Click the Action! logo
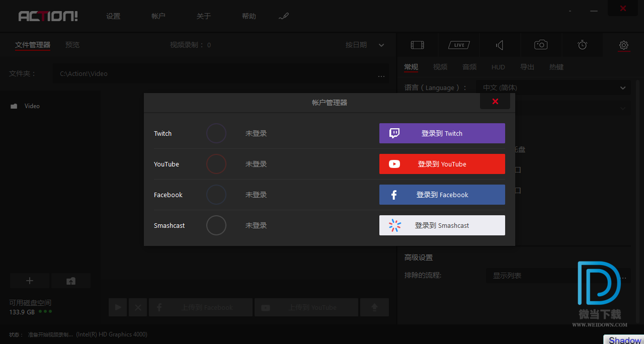 pos(48,16)
